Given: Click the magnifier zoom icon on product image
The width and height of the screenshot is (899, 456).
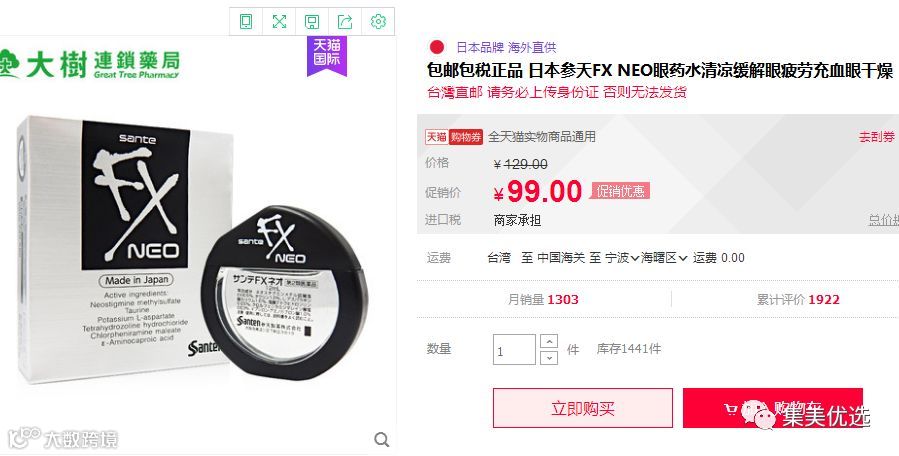Looking at the screenshot, I should click(382, 439).
